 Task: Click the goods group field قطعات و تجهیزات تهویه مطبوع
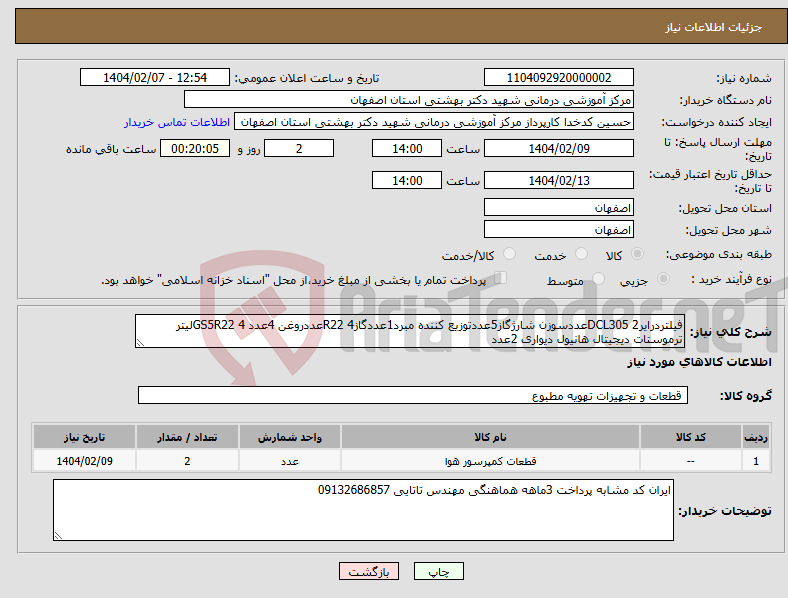pyautogui.click(x=413, y=395)
